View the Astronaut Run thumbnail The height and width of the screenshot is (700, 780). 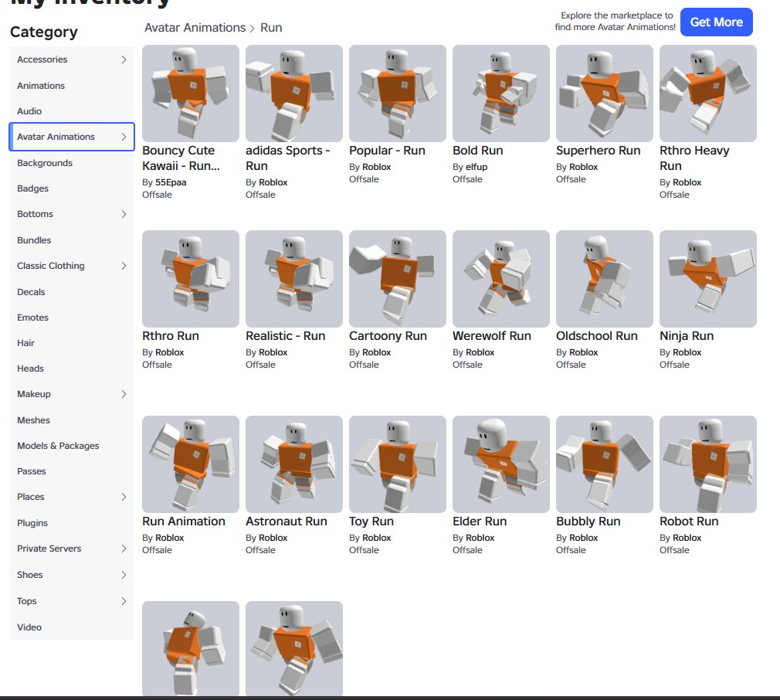coord(294,464)
